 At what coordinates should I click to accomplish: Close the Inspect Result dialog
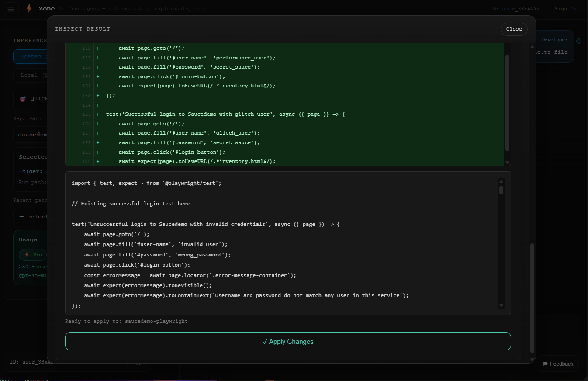[514, 29]
